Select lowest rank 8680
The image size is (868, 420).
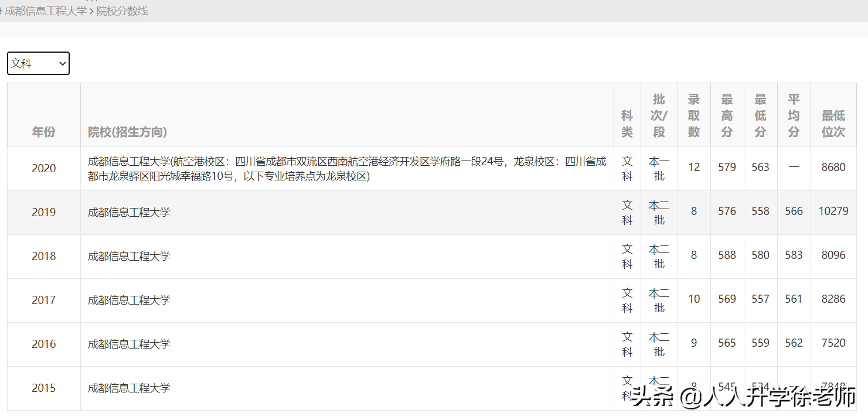click(x=833, y=167)
